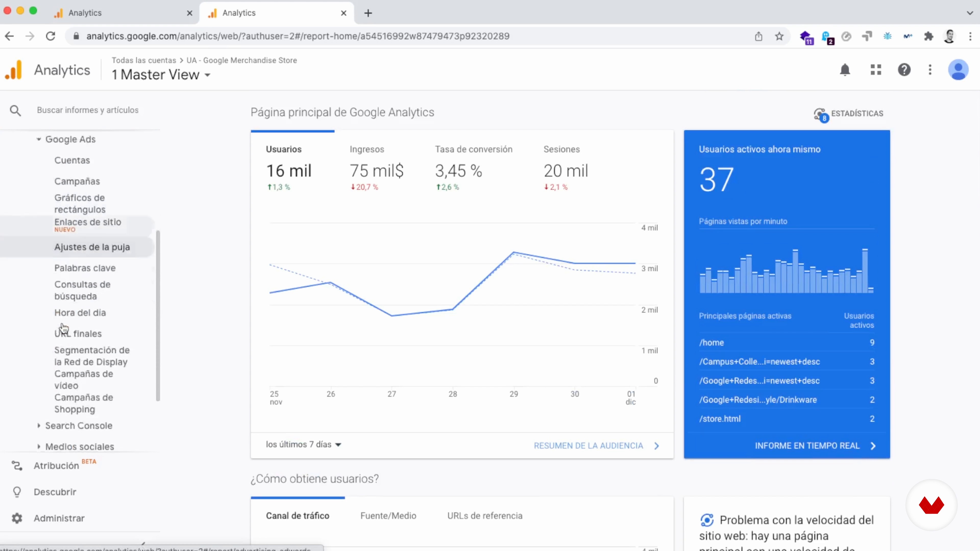Click the browser address bar URL
The width and height of the screenshot is (980, 551).
pyautogui.click(x=298, y=36)
